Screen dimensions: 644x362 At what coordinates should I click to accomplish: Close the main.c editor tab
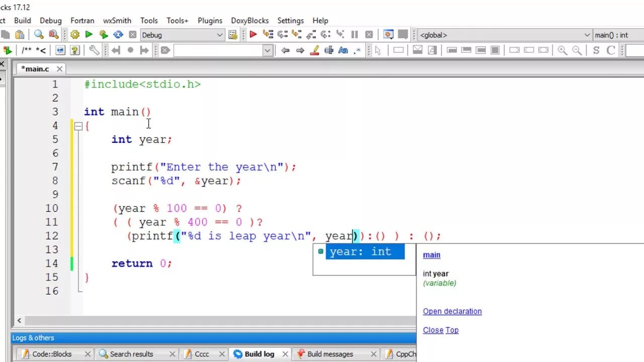click(59, 69)
